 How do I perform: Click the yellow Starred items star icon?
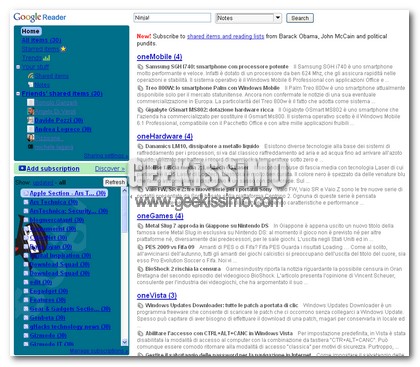[x=63, y=49]
